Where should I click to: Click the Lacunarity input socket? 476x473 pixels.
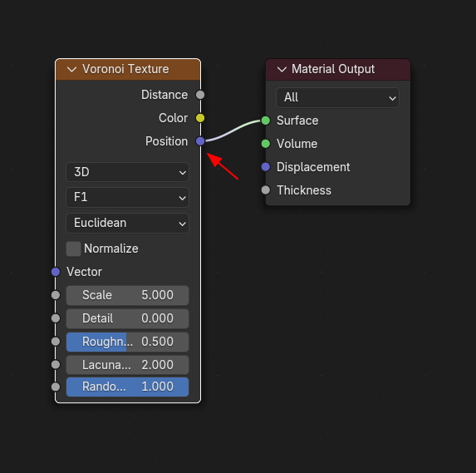click(56, 365)
